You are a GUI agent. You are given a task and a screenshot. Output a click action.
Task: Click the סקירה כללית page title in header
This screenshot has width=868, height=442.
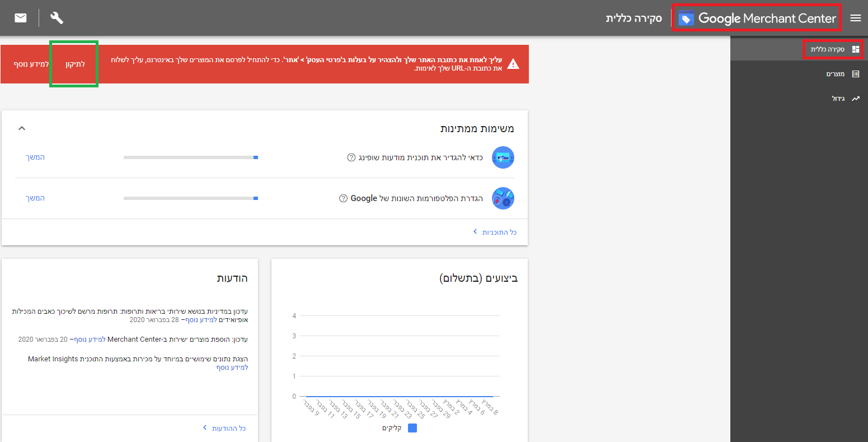pyautogui.click(x=634, y=18)
